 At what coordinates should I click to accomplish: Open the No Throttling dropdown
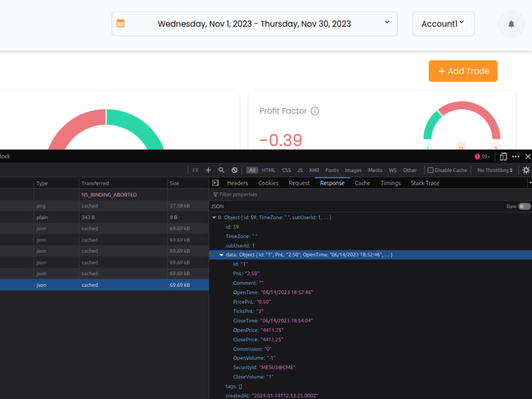(x=495, y=170)
